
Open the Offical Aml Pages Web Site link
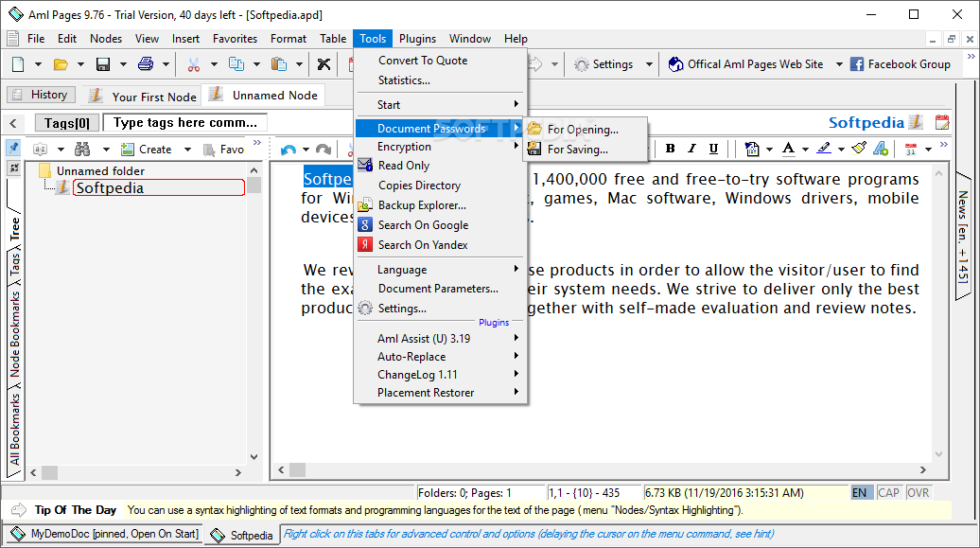click(745, 63)
